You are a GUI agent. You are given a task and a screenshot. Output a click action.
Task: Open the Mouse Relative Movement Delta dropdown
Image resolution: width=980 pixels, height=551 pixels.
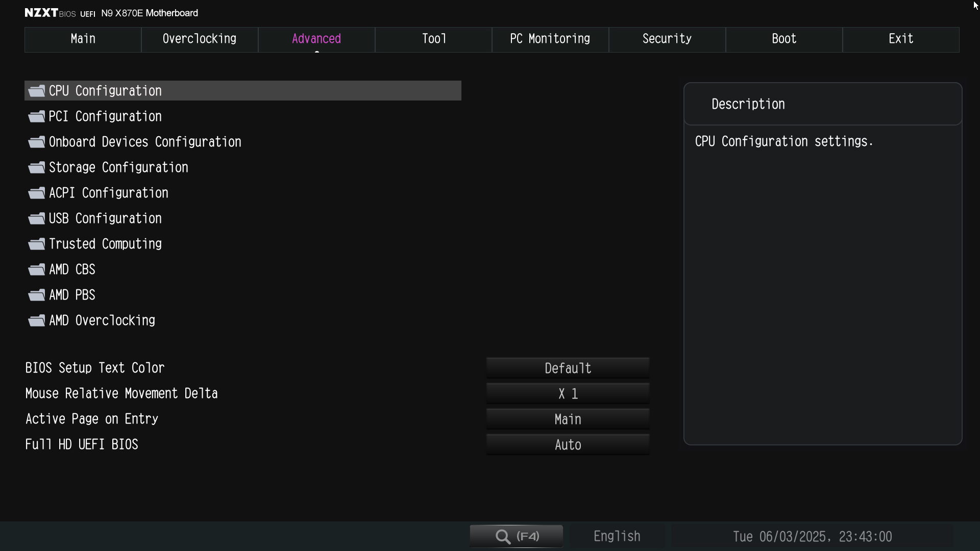(x=568, y=393)
